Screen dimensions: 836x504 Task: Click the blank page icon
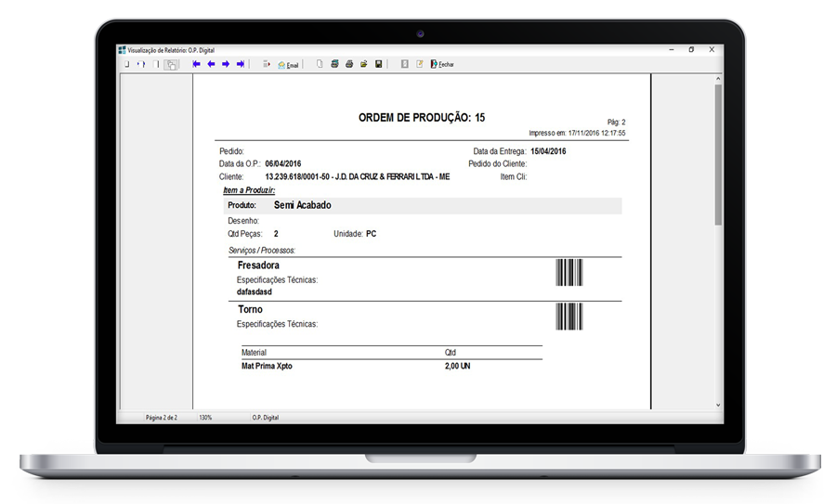click(320, 64)
